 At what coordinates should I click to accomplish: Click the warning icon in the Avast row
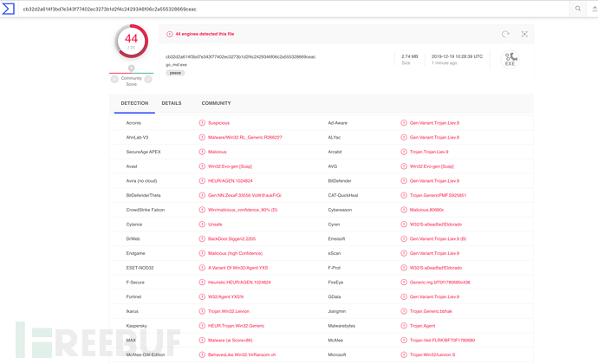tap(202, 166)
